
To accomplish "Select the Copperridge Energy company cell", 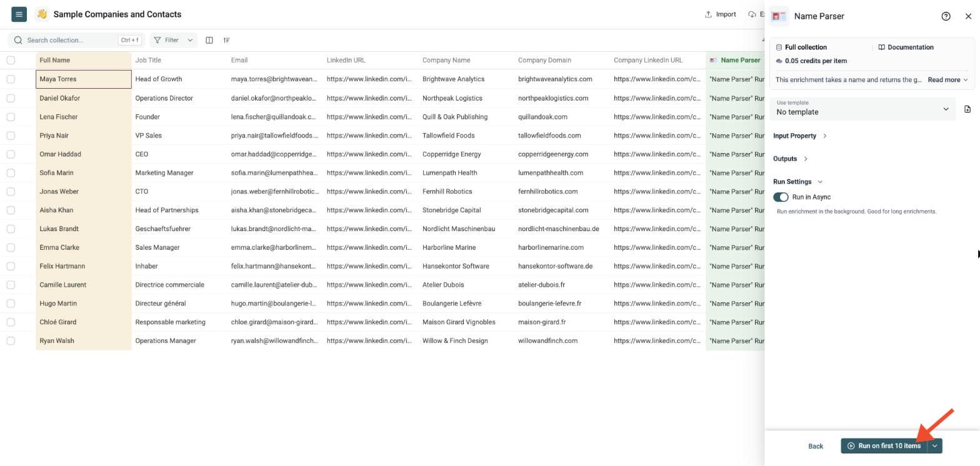I will (x=466, y=154).
